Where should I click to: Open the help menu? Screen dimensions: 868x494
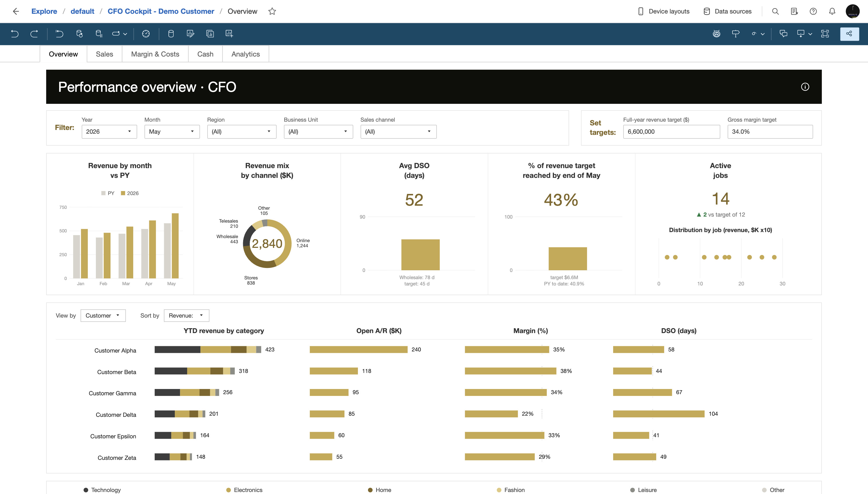(813, 11)
